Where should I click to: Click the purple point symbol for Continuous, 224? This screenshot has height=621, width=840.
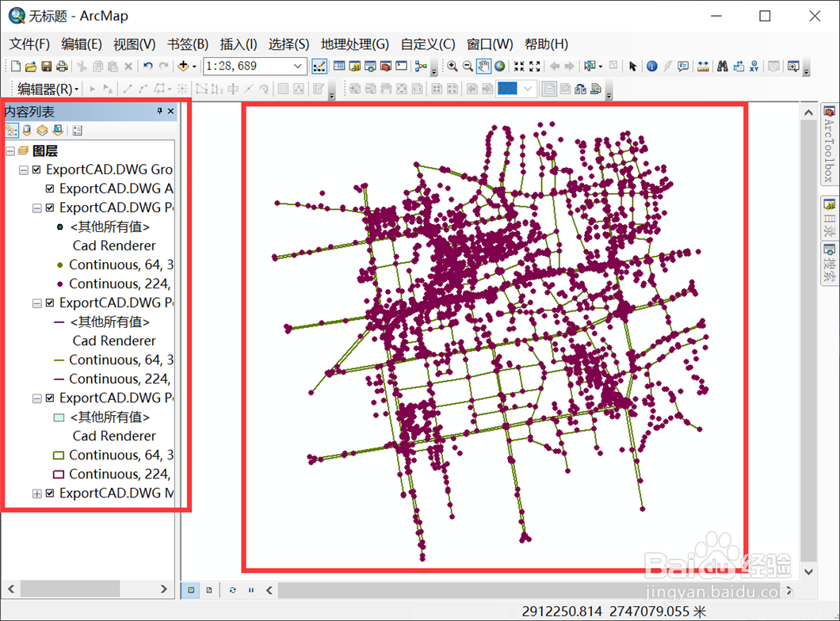60,284
